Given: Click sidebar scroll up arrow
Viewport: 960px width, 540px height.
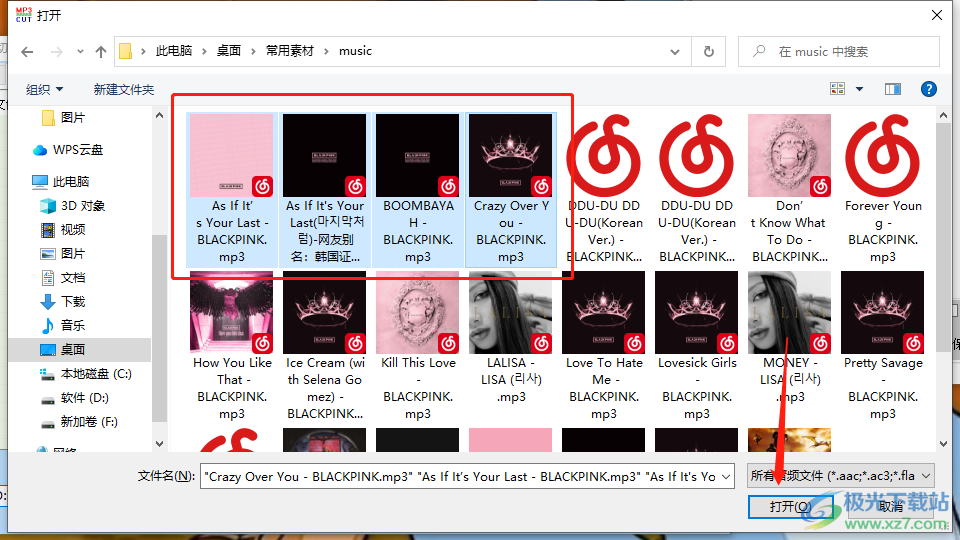Looking at the screenshot, I should [x=159, y=115].
